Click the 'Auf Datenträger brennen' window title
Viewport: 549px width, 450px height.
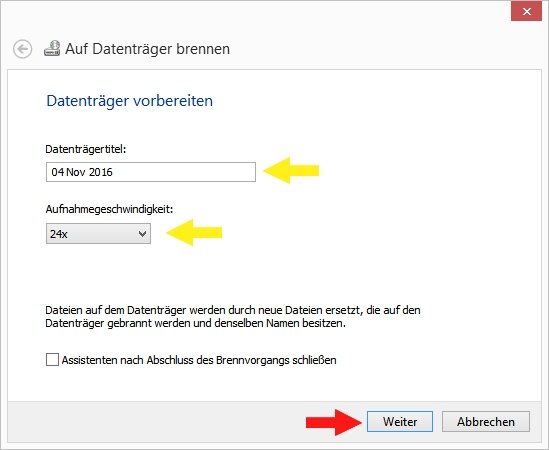[x=147, y=49]
